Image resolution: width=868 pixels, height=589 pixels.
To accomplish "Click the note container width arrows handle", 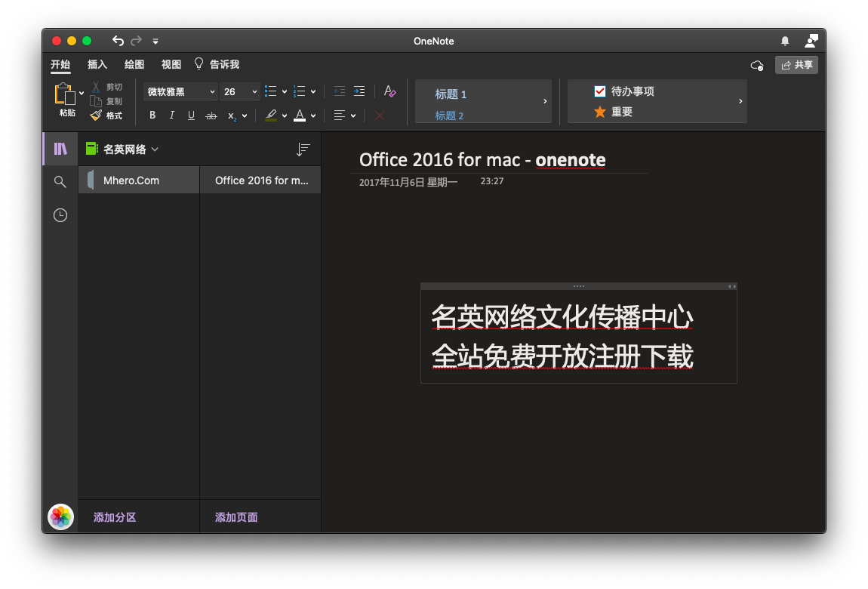I will 732,286.
